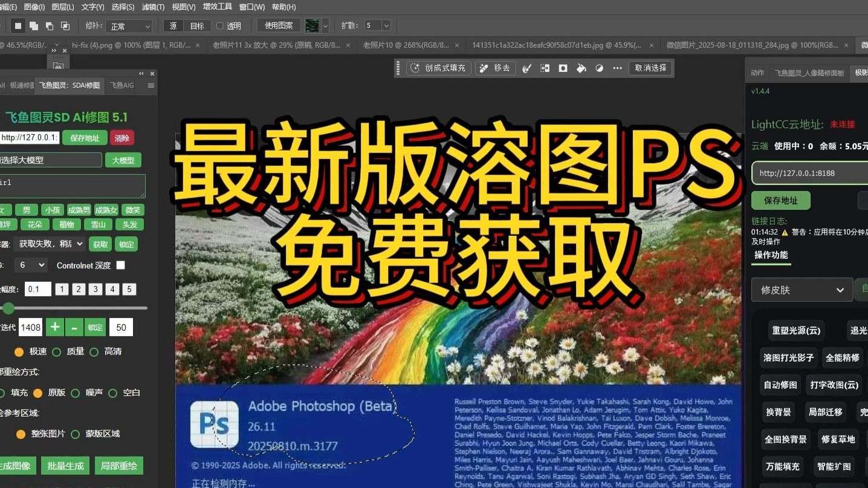Open the 滤镜(T) menu
868x488 pixels.
tap(153, 7)
